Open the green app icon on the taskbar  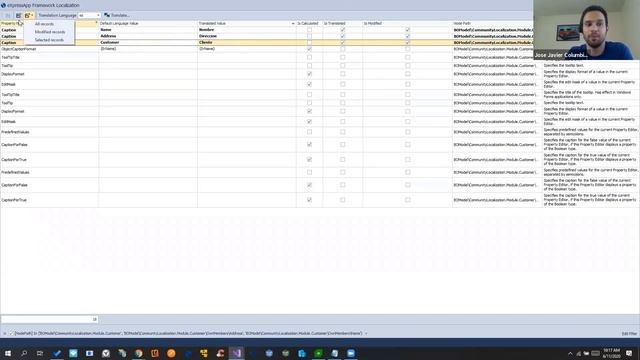click(x=318, y=353)
